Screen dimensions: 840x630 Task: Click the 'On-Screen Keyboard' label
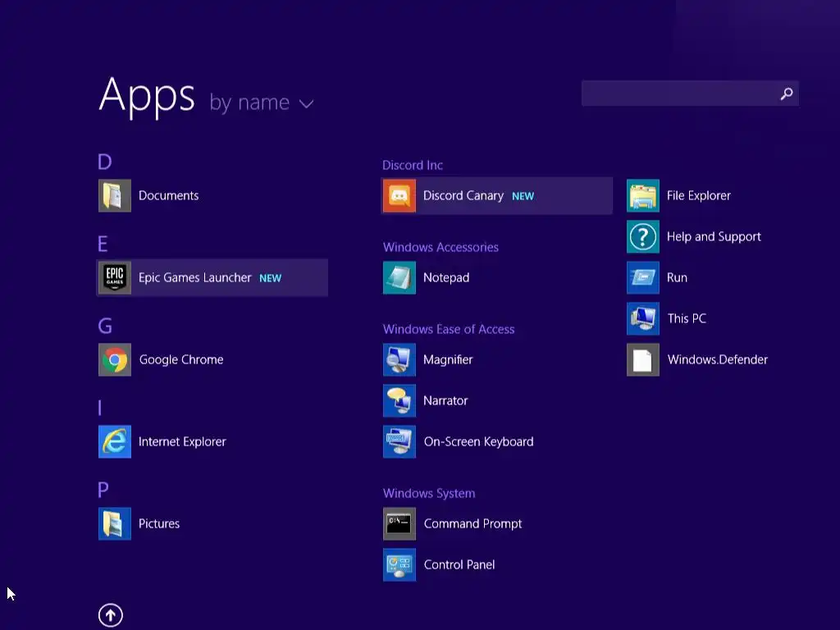[x=478, y=441]
